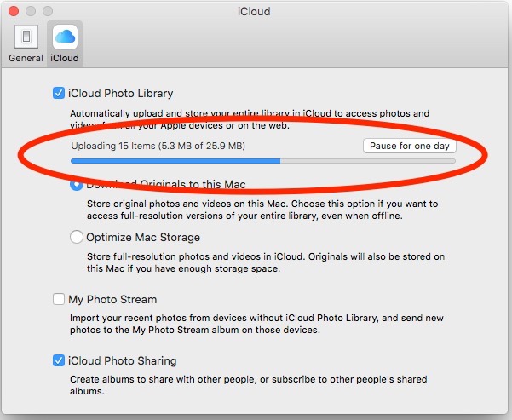Switch to the iCloud tab label
The image size is (512, 420).
65,58
